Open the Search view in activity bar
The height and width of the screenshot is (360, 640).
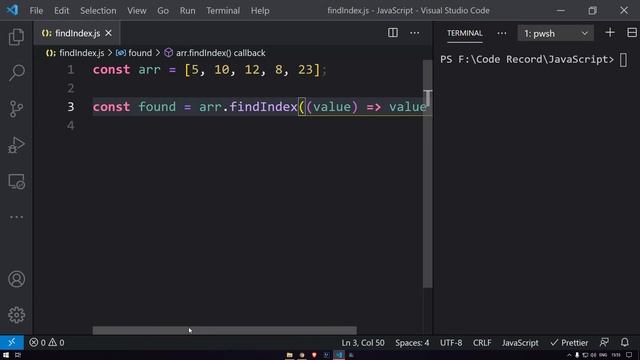click(16, 73)
